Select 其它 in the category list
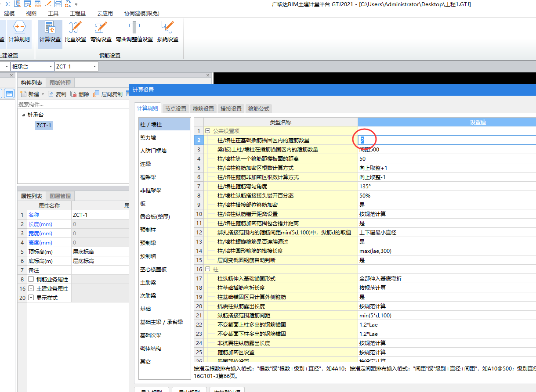This screenshot has width=536, height=392. click(x=165, y=361)
